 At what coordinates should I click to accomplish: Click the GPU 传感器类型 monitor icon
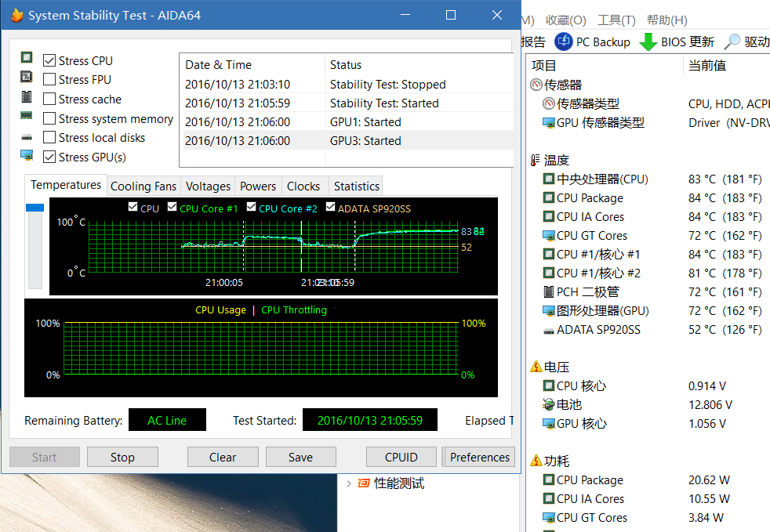pos(549,123)
